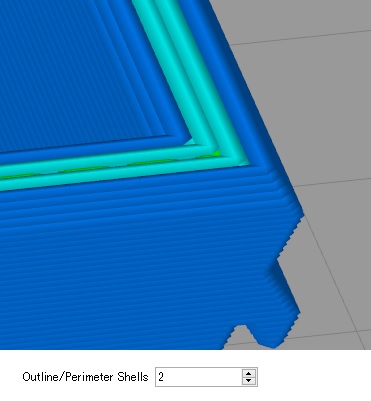Click the striped dark blue top solid surface
This screenshot has height=401, width=371.
coord(73,73)
